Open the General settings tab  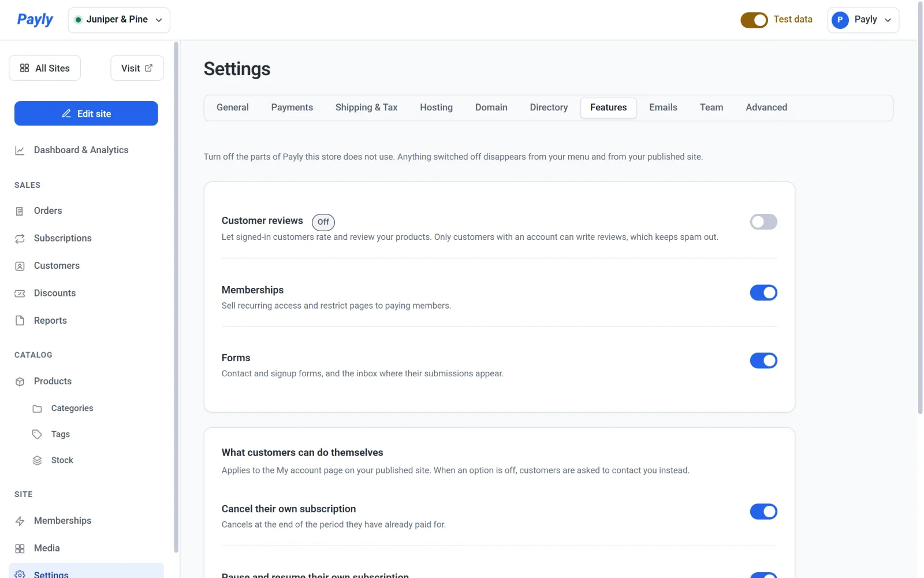(x=233, y=108)
